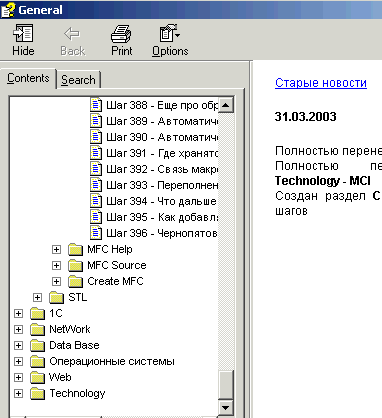
Task: Click the Data Base folder icon
Action: tap(37, 345)
